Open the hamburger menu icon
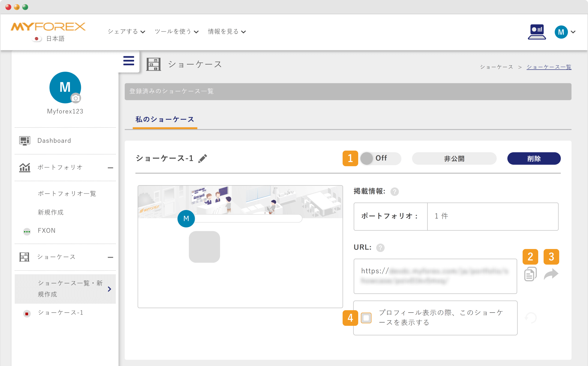Screen dimensions: 588x366 coord(128,61)
